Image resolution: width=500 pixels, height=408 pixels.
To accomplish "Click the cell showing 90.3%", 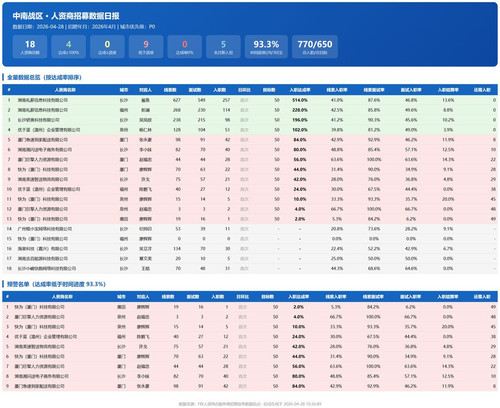I will [x=374, y=120].
